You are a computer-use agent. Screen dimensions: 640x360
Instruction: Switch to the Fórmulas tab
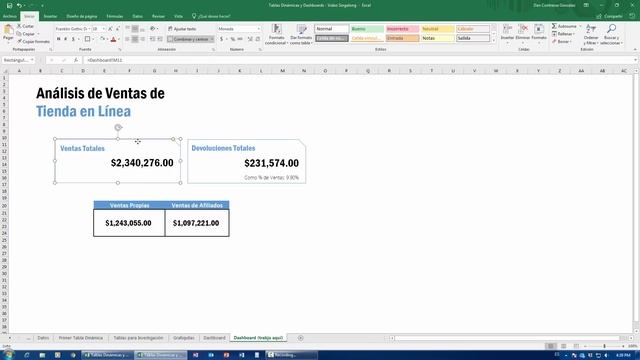pos(115,16)
